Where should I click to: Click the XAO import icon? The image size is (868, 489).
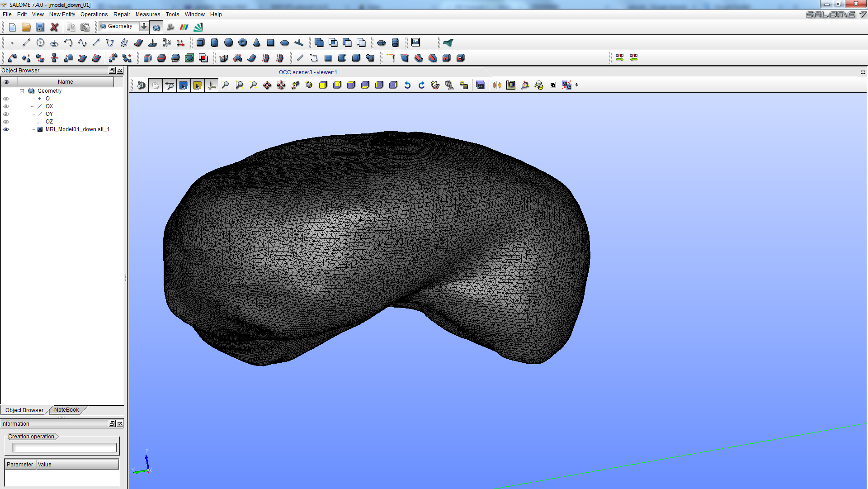point(634,57)
